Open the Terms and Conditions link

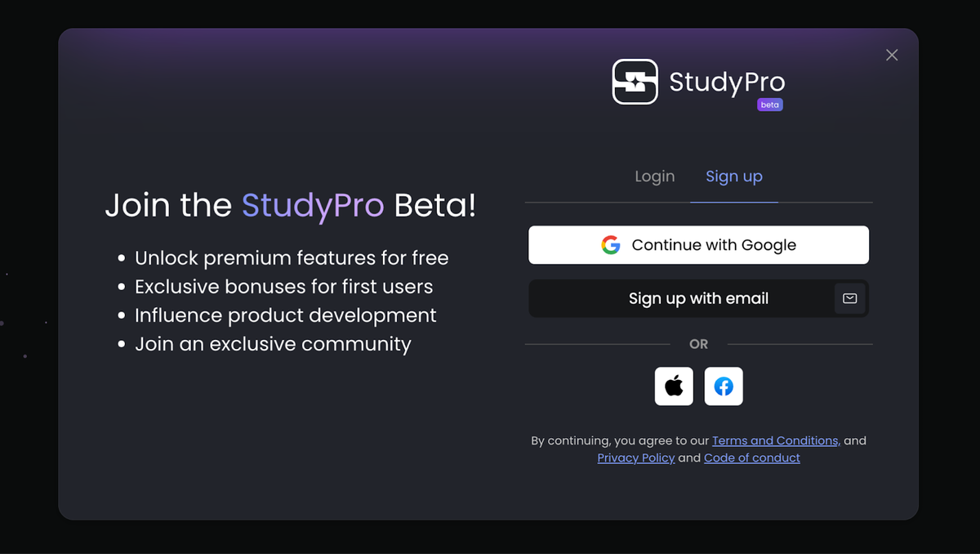pos(775,440)
